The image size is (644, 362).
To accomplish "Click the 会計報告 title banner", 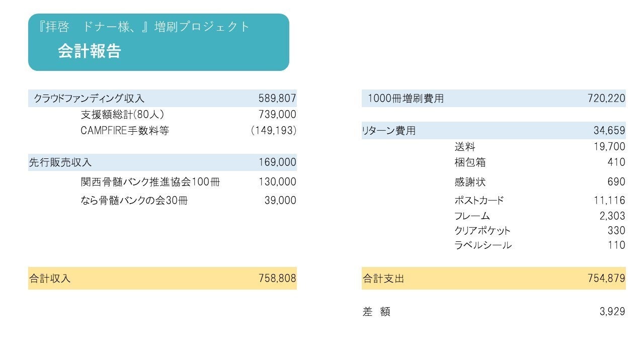I will click(158, 42).
